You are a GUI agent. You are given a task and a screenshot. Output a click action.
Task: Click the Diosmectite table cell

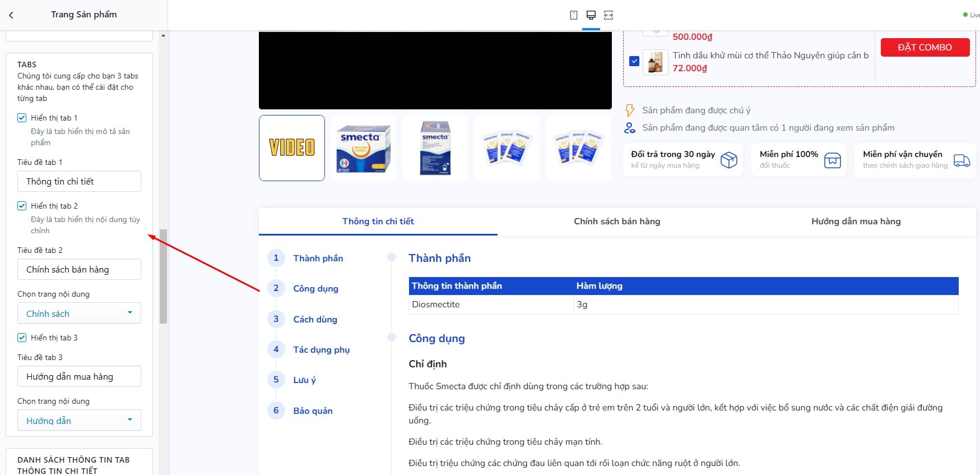[x=491, y=305]
